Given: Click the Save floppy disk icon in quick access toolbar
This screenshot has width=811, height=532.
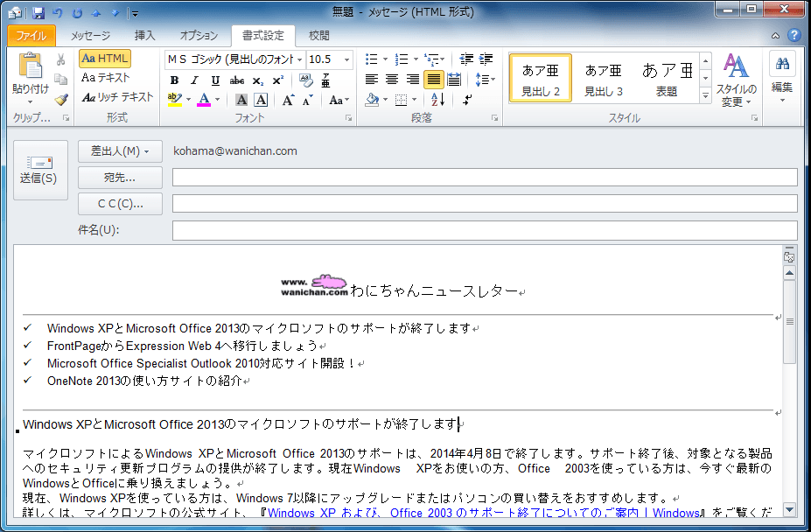Looking at the screenshot, I should pos(38,13).
